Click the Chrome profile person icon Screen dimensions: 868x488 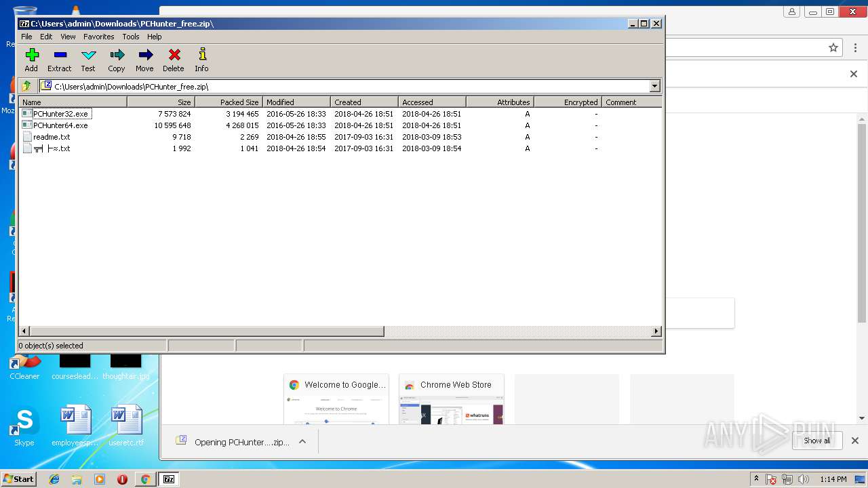pos(791,12)
